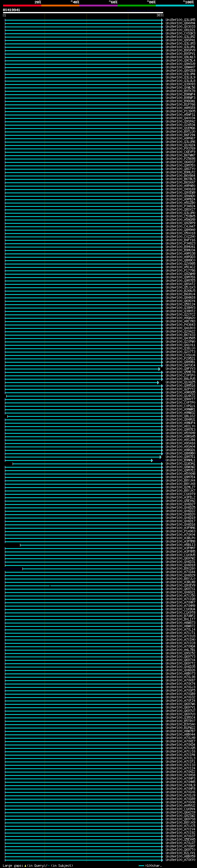Select label UniRef100_Q5ME78

point(180,372)
